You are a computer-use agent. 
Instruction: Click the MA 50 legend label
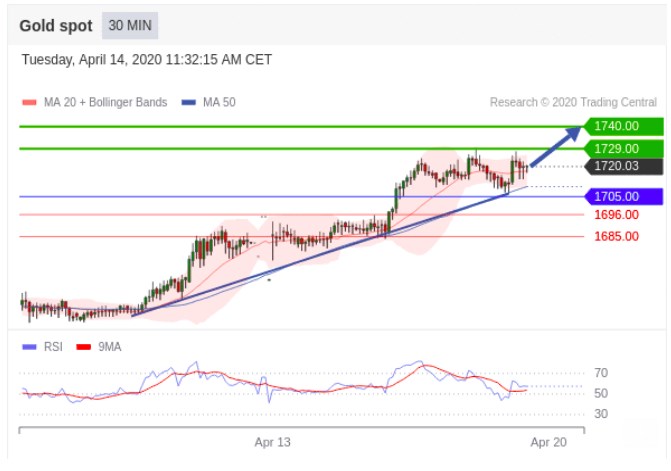[x=219, y=102]
